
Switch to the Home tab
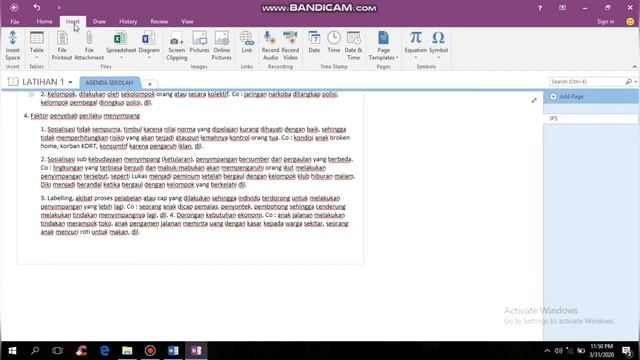[x=44, y=22]
